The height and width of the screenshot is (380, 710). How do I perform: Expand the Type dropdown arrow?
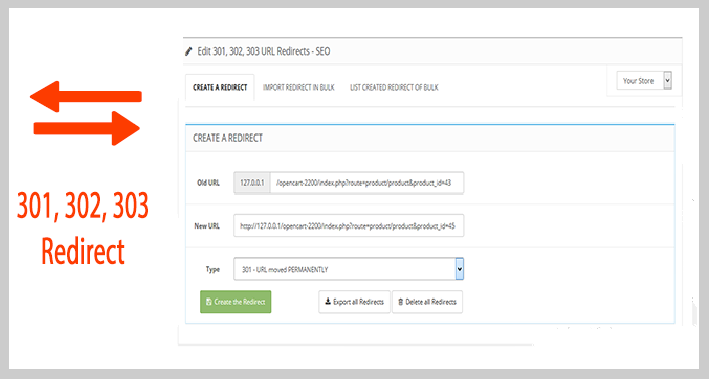click(460, 269)
